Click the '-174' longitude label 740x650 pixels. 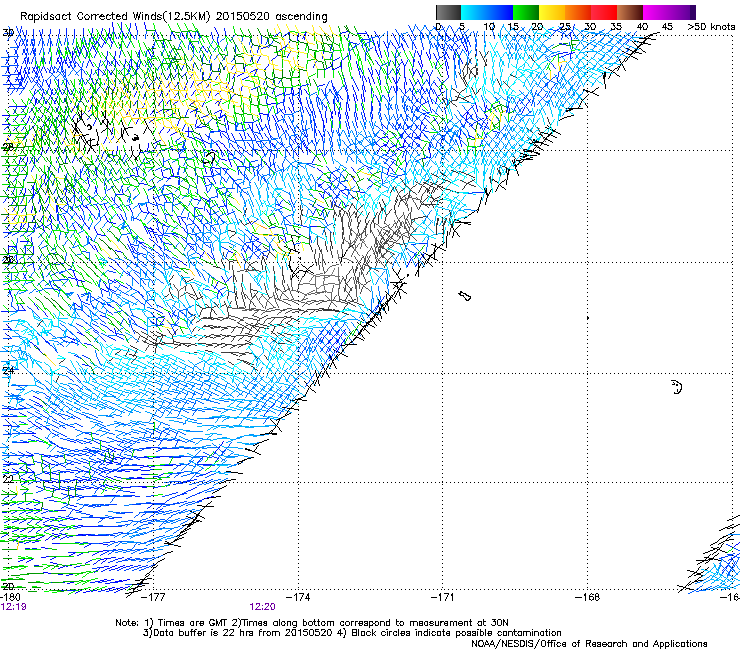[298, 597]
